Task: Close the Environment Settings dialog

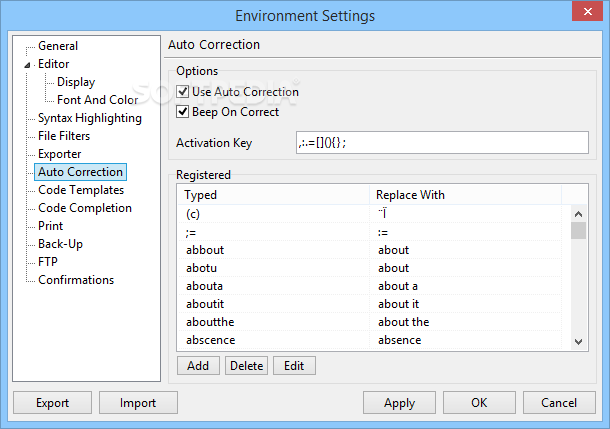Action: pos(587,11)
